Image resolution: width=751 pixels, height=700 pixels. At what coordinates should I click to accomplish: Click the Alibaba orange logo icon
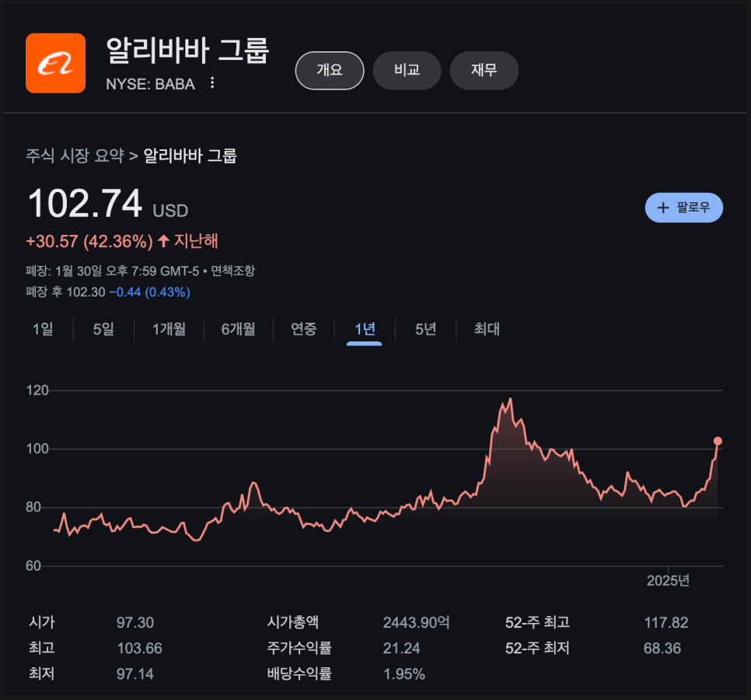click(55, 63)
